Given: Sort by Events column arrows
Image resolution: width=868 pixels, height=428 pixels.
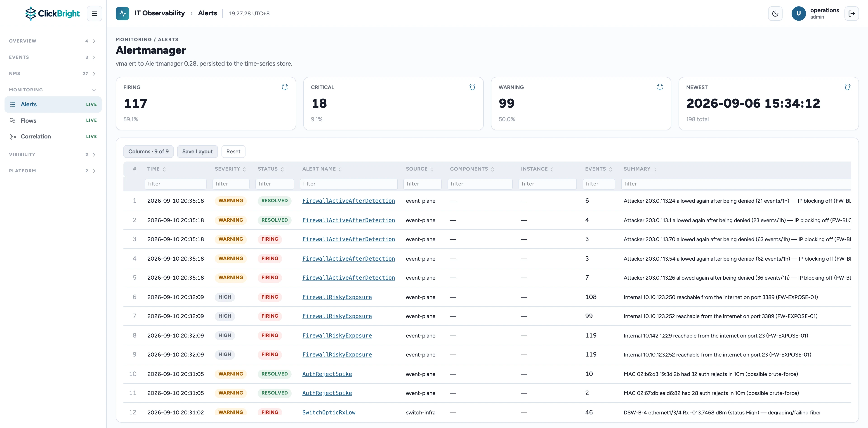Looking at the screenshot, I should [610, 169].
